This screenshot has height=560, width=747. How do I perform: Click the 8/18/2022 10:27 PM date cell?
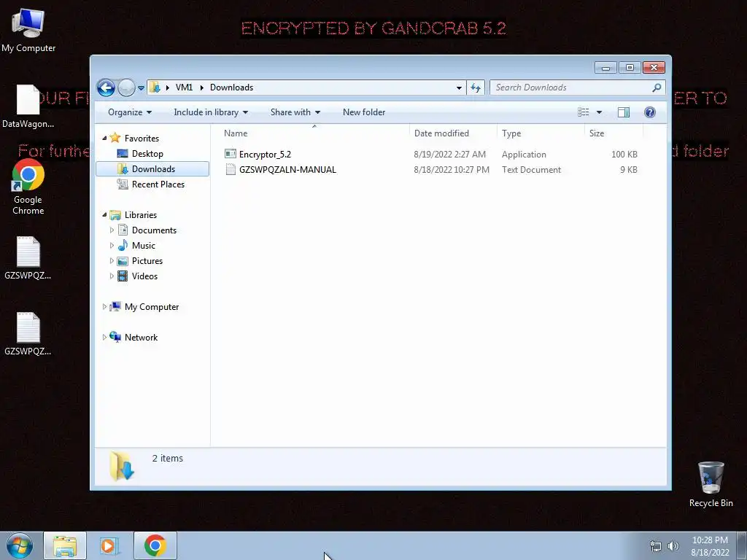click(452, 169)
